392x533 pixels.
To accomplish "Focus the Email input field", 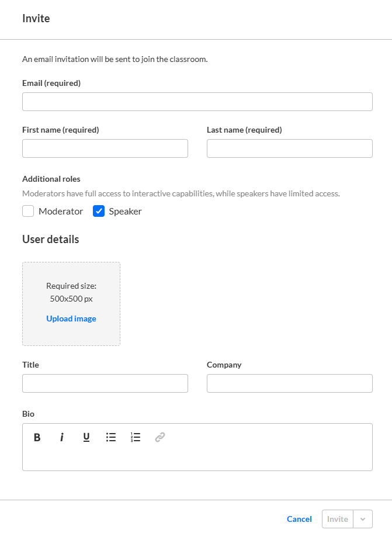I will click(197, 102).
